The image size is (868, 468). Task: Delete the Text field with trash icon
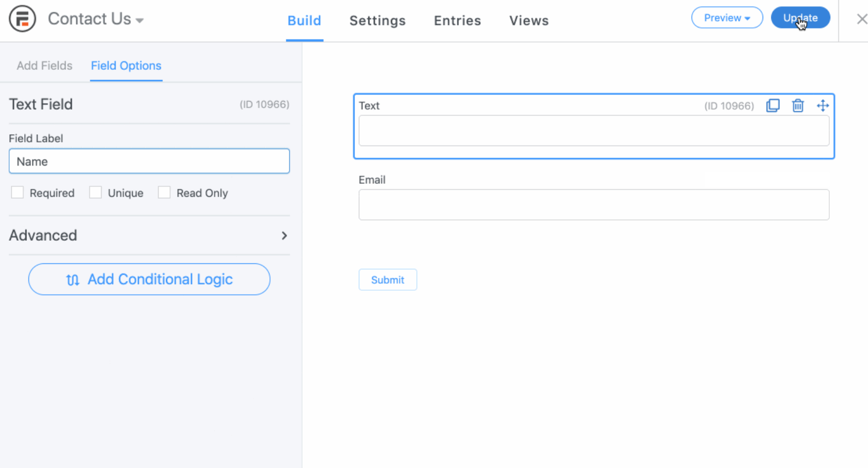tap(798, 105)
